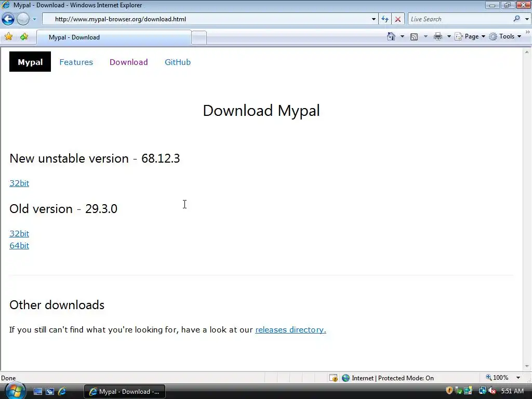This screenshot has height=399, width=532.
Task: Open search provider options dropdown
Action: click(x=527, y=19)
